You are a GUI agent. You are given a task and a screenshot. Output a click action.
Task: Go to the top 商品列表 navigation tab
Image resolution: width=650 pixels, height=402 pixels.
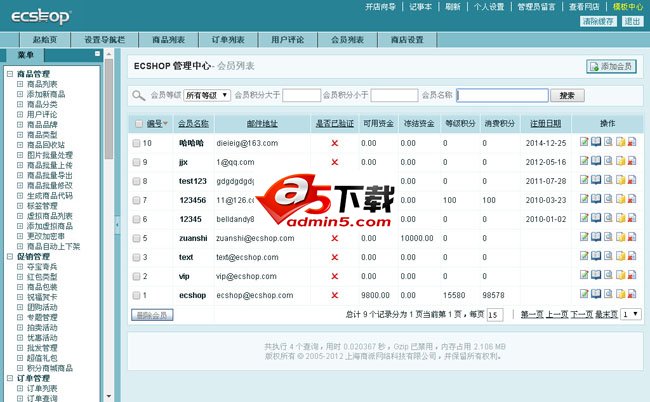pyautogui.click(x=168, y=40)
